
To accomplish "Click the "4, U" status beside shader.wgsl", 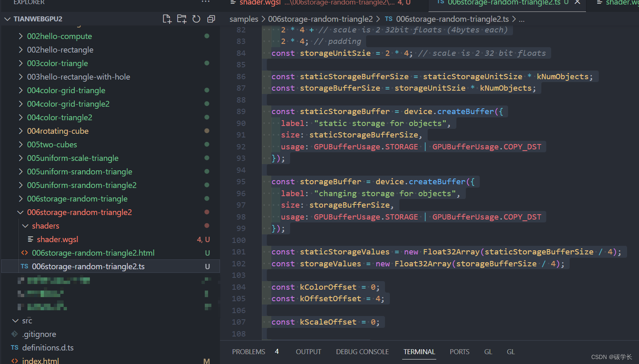I will [x=203, y=239].
